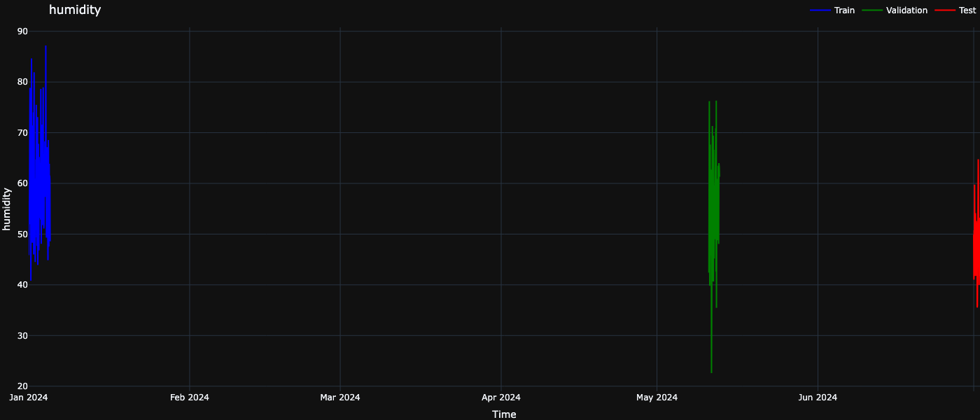Click the y-axis tick label 70

(x=22, y=133)
